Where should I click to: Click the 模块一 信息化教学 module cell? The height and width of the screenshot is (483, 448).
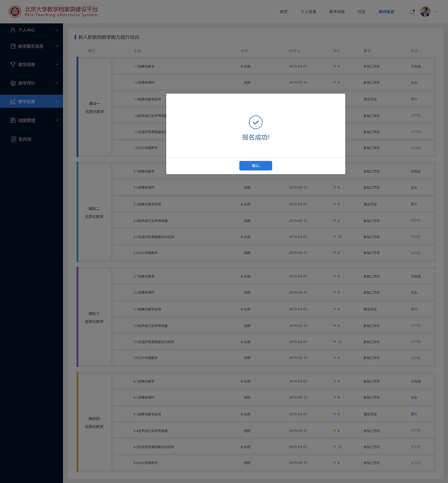coord(94,107)
